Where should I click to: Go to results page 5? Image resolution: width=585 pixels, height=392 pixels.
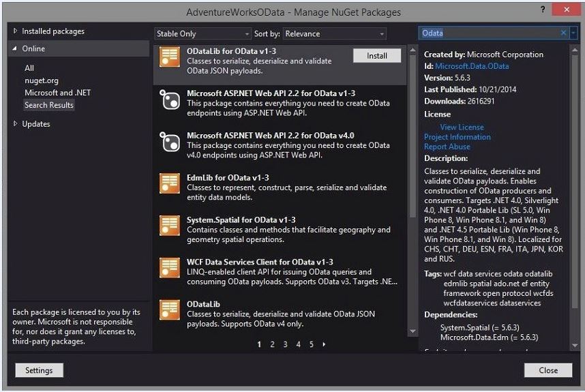coord(312,344)
